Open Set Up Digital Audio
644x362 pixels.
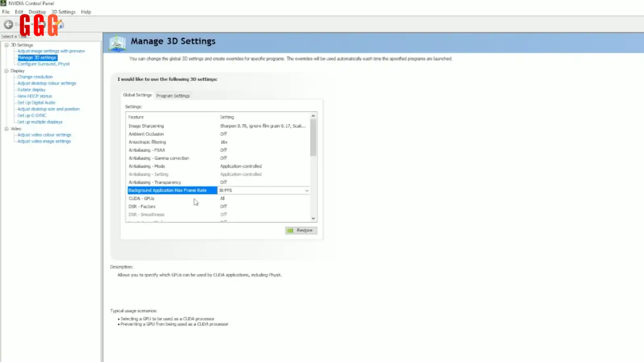(x=36, y=103)
